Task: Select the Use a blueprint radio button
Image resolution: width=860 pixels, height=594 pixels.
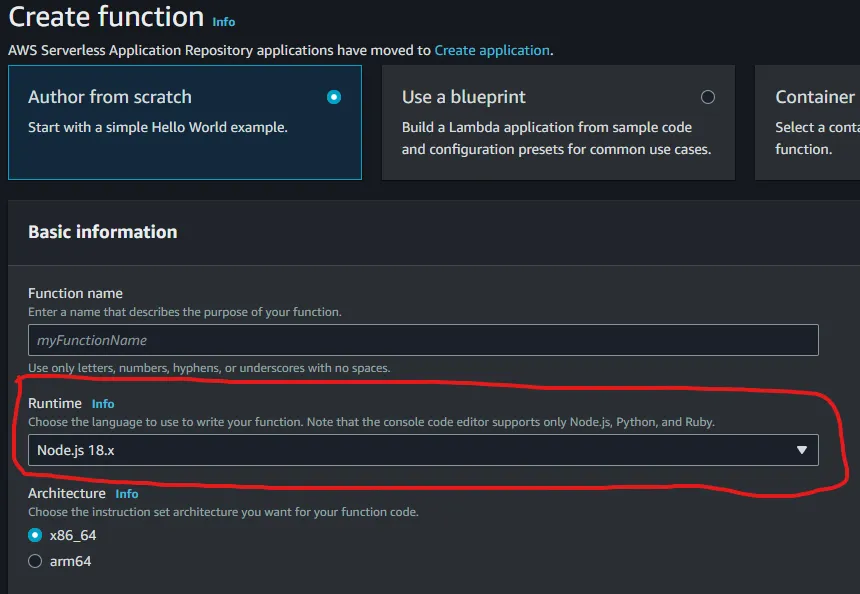Action: click(x=708, y=97)
